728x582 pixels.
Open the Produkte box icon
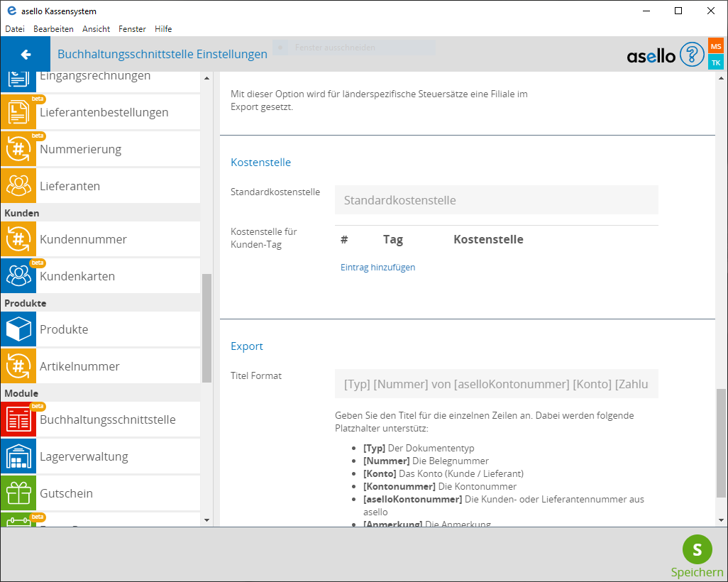pyautogui.click(x=18, y=329)
